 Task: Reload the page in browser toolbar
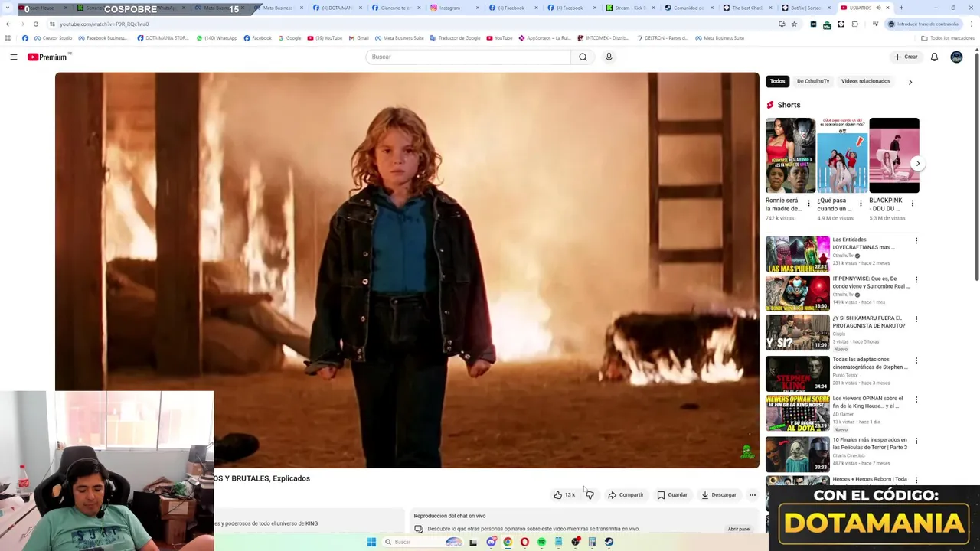click(36, 24)
